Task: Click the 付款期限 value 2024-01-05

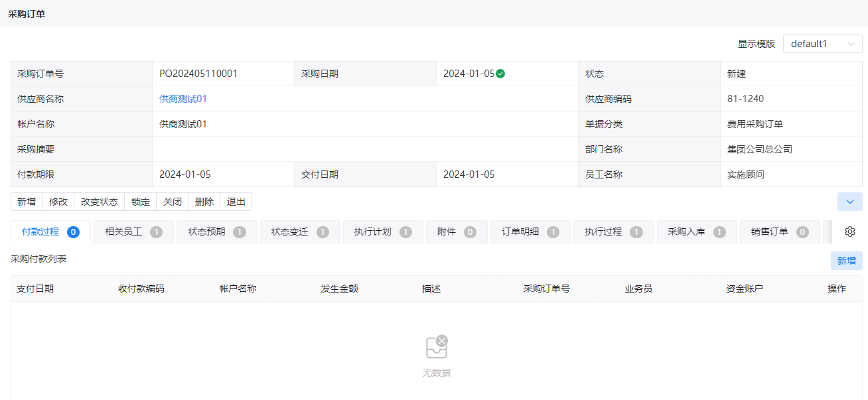Action: pyautogui.click(x=185, y=174)
